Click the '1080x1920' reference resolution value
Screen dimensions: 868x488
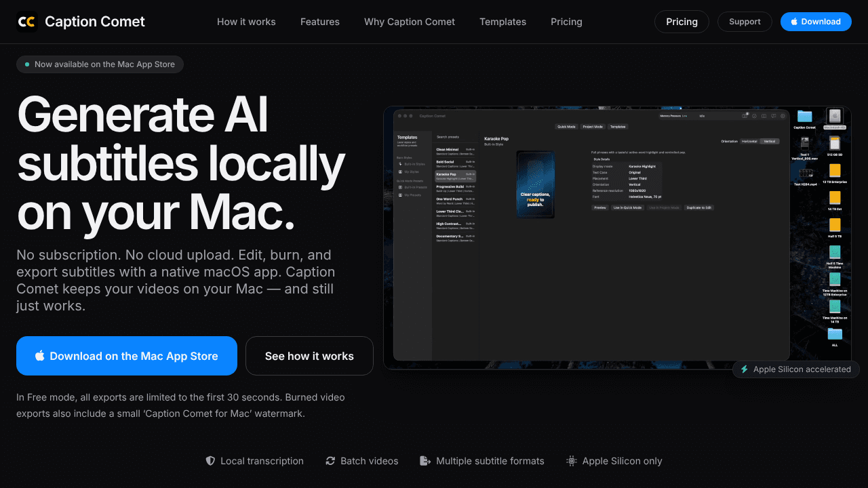pos(637,190)
